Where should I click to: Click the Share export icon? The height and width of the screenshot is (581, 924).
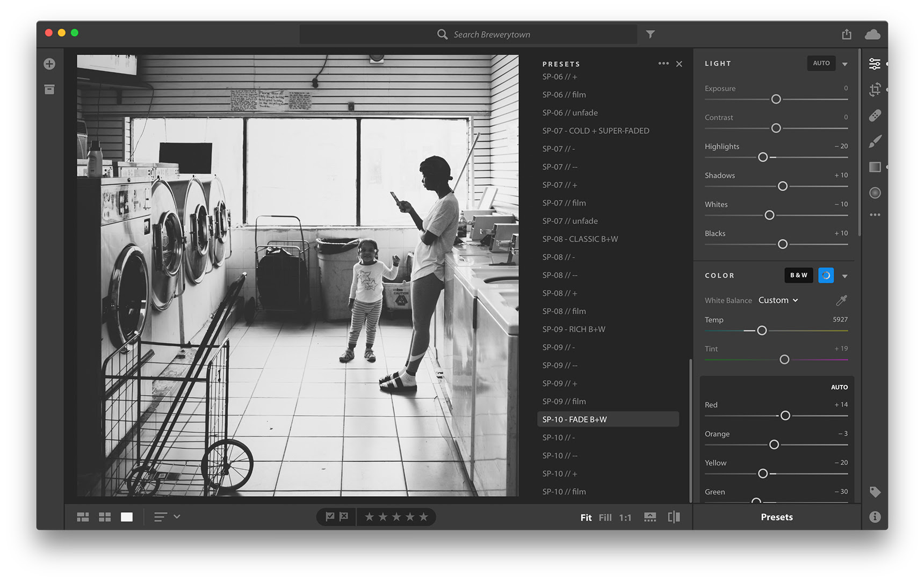[x=847, y=34]
